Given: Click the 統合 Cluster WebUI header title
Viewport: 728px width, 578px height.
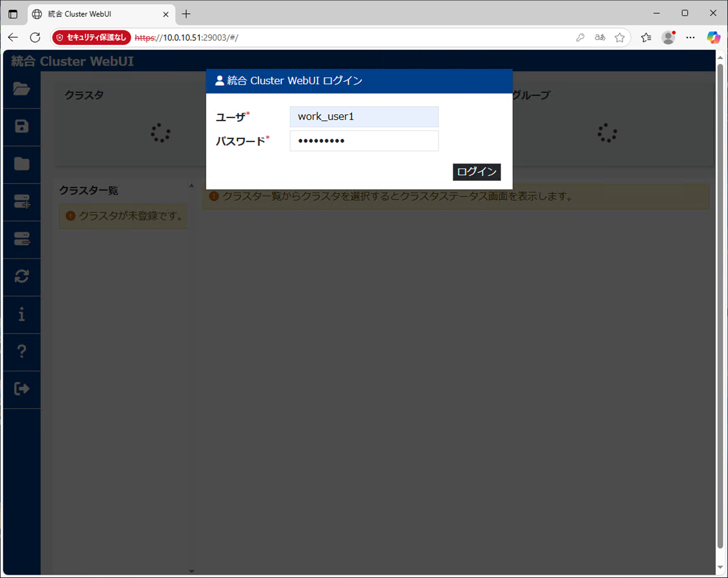Looking at the screenshot, I should point(72,61).
